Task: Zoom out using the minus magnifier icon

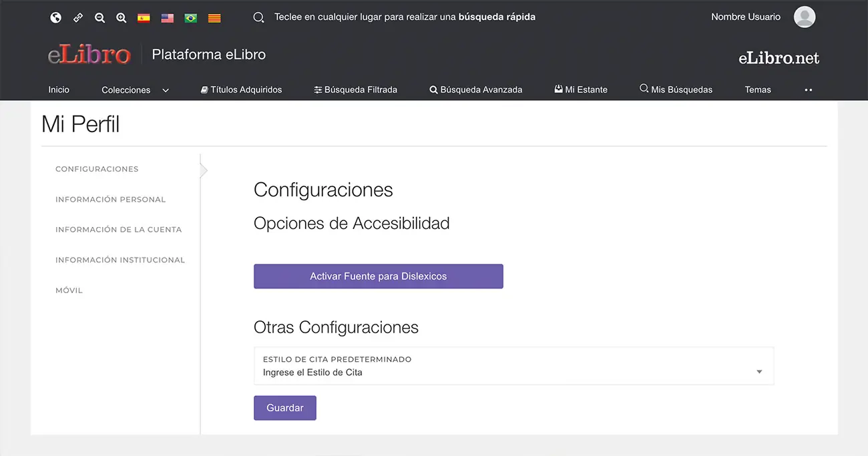Action: pos(99,18)
